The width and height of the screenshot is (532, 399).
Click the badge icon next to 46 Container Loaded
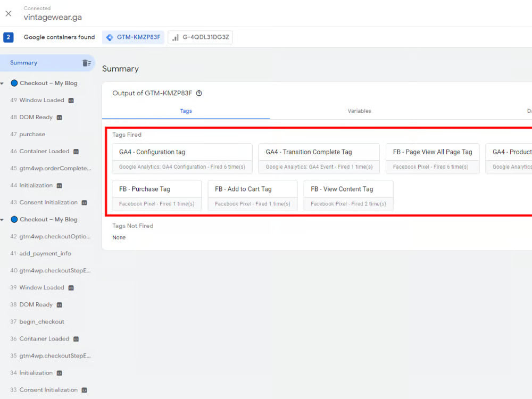(76, 151)
